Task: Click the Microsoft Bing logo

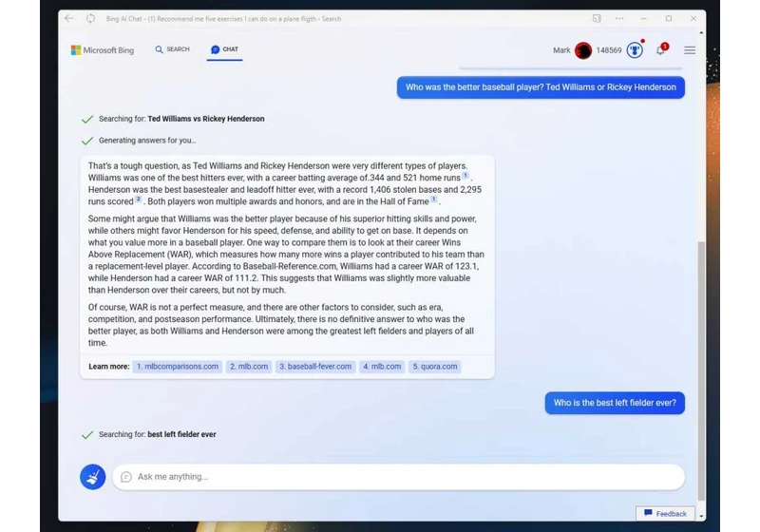Action: [x=103, y=50]
